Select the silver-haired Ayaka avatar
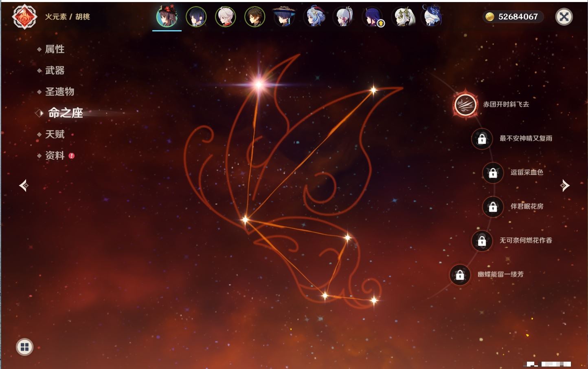The image size is (588, 369). coord(343,17)
